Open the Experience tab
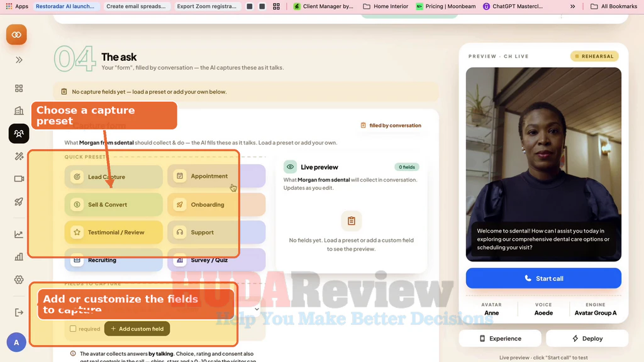644x362 pixels. click(x=500, y=339)
